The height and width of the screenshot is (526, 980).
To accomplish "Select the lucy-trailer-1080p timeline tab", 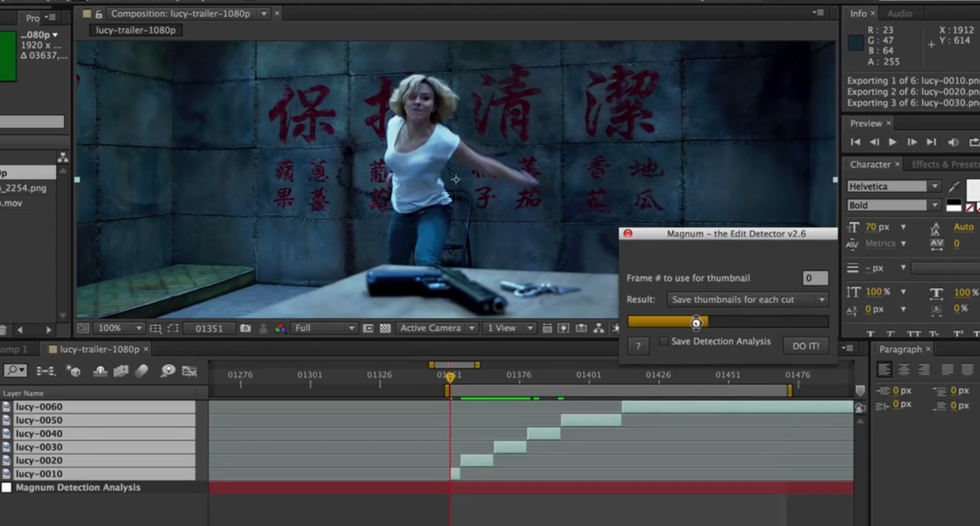I will 99,349.
